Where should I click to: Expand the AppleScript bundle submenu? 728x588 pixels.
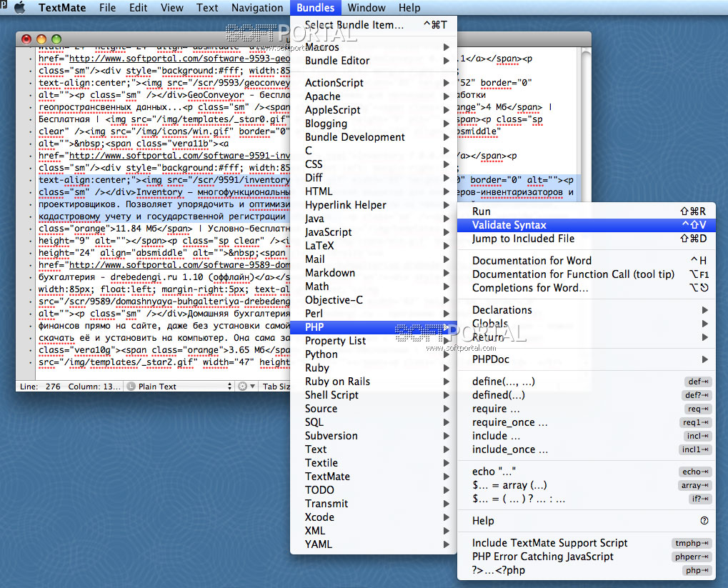click(x=373, y=110)
